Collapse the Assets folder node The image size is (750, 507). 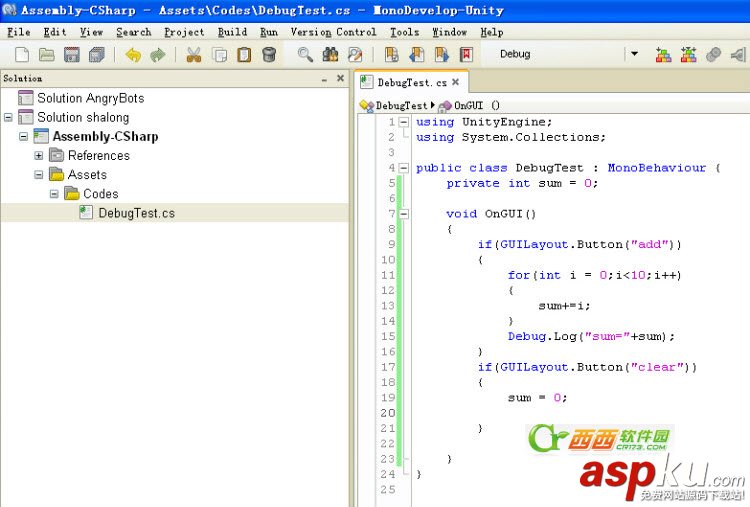39,175
